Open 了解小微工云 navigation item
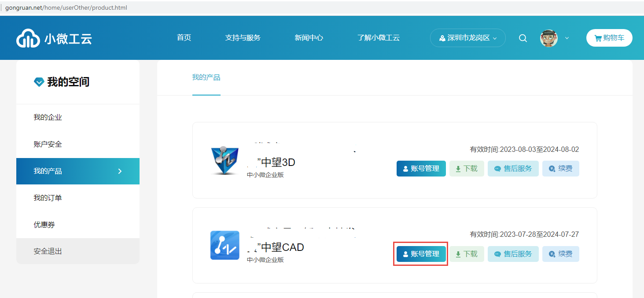The image size is (644, 298). click(x=379, y=38)
